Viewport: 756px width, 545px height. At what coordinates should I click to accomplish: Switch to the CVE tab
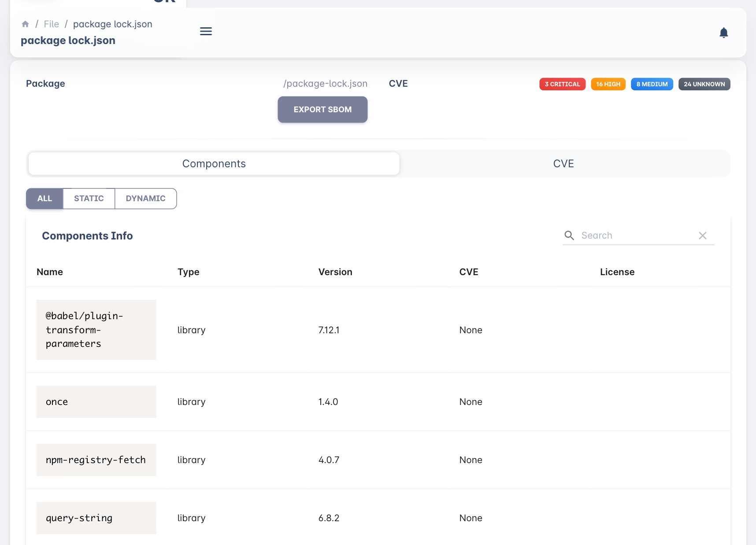[563, 164]
